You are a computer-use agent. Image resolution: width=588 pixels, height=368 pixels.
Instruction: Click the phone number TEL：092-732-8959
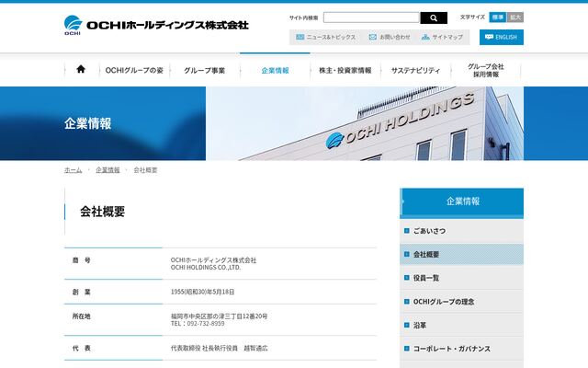[198, 323]
